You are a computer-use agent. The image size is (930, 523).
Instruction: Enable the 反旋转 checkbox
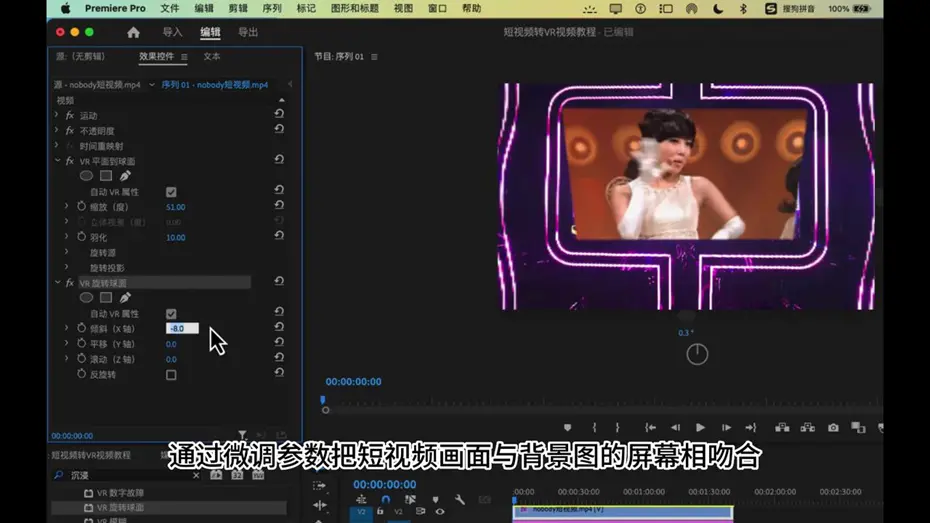point(171,375)
